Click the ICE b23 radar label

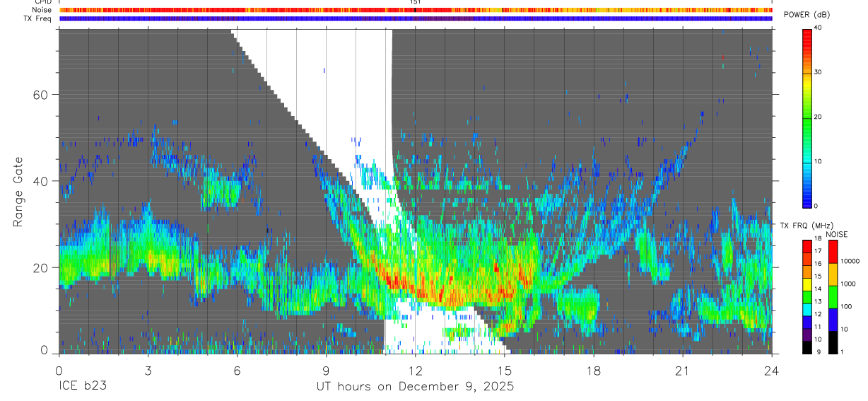tap(83, 386)
